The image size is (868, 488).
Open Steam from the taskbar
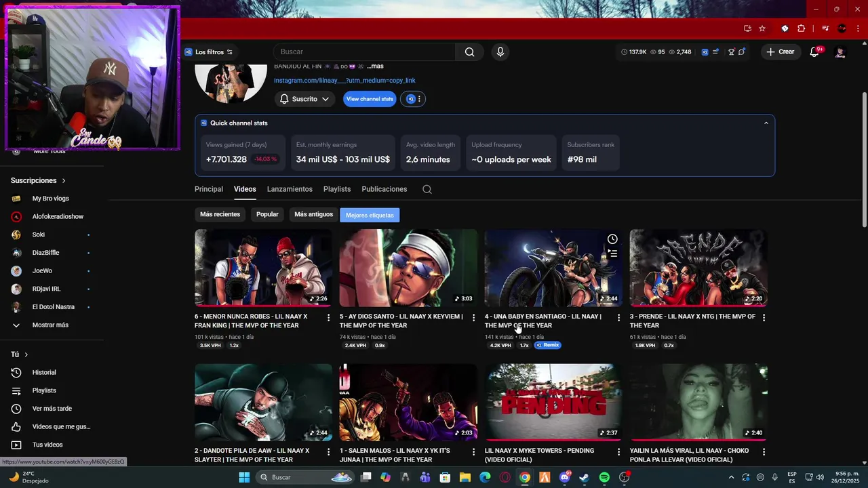pyautogui.click(x=584, y=477)
